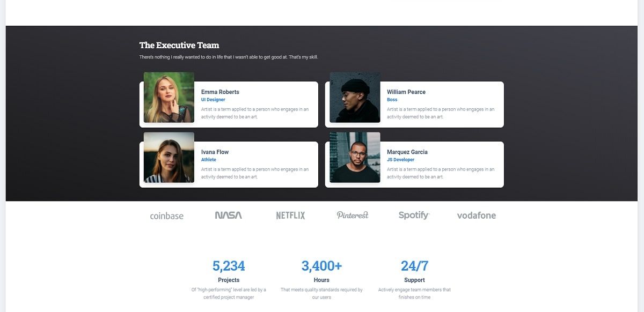Select the NASA logo
Screen dimensions: 644x312
coord(229,215)
